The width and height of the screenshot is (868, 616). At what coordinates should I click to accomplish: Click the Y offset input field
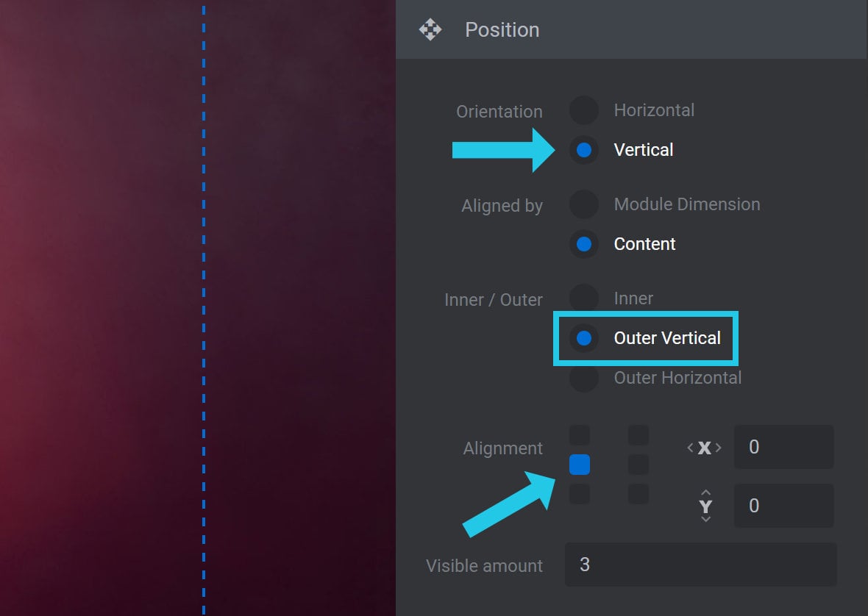tap(784, 506)
